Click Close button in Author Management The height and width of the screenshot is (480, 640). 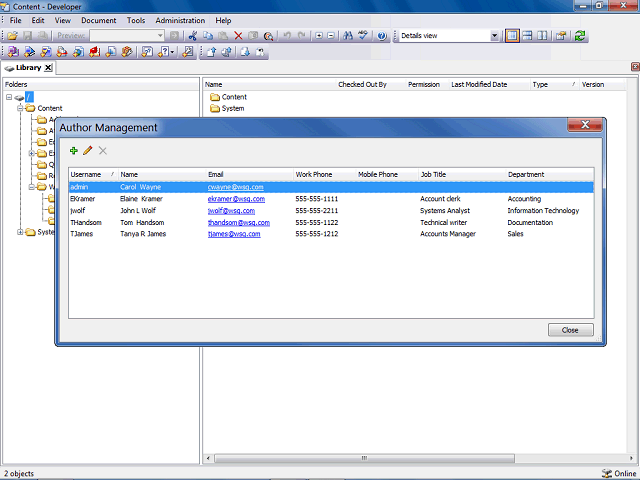click(570, 330)
